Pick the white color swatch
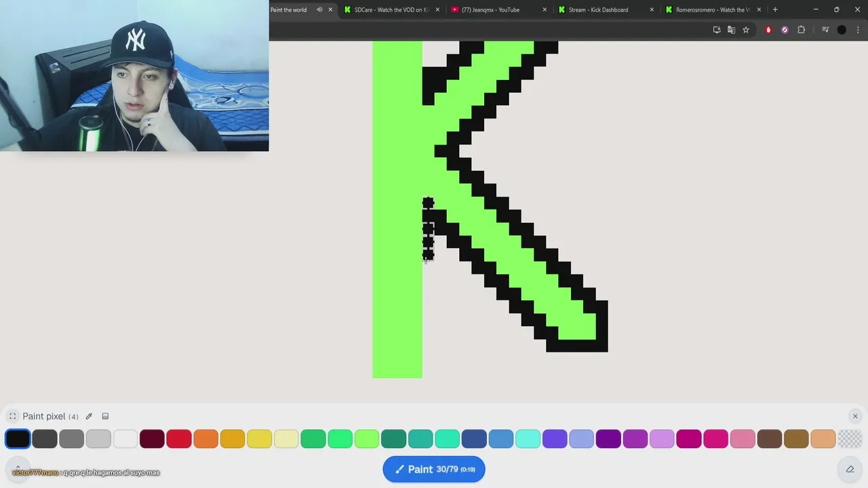868x488 pixels. point(125,439)
